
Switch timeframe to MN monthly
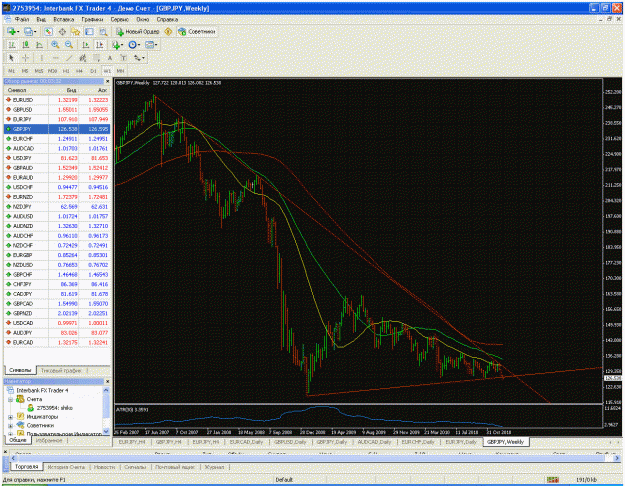point(120,71)
